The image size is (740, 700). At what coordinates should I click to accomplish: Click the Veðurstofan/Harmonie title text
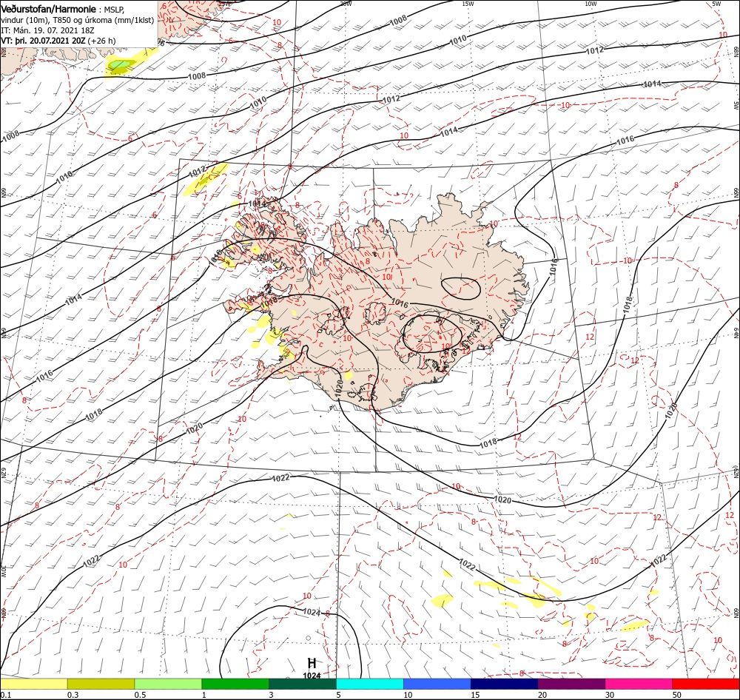(x=48, y=9)
